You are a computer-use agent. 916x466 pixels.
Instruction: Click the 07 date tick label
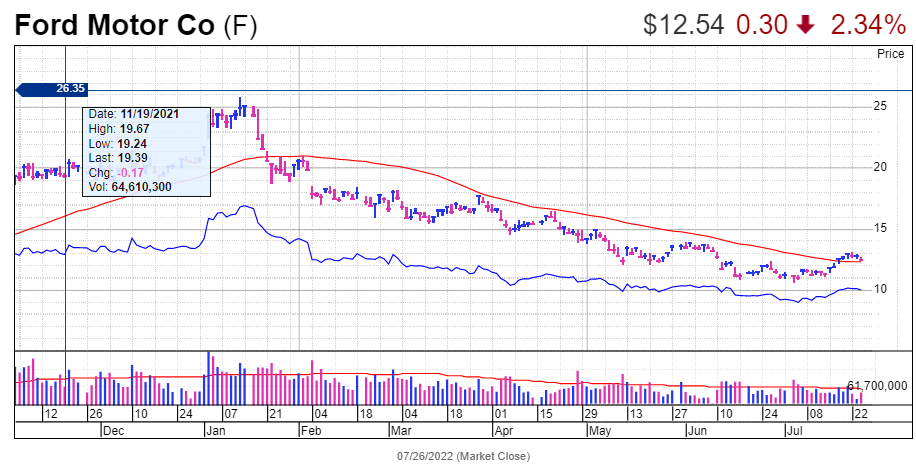pyautogui.click(x=230, y=414)
